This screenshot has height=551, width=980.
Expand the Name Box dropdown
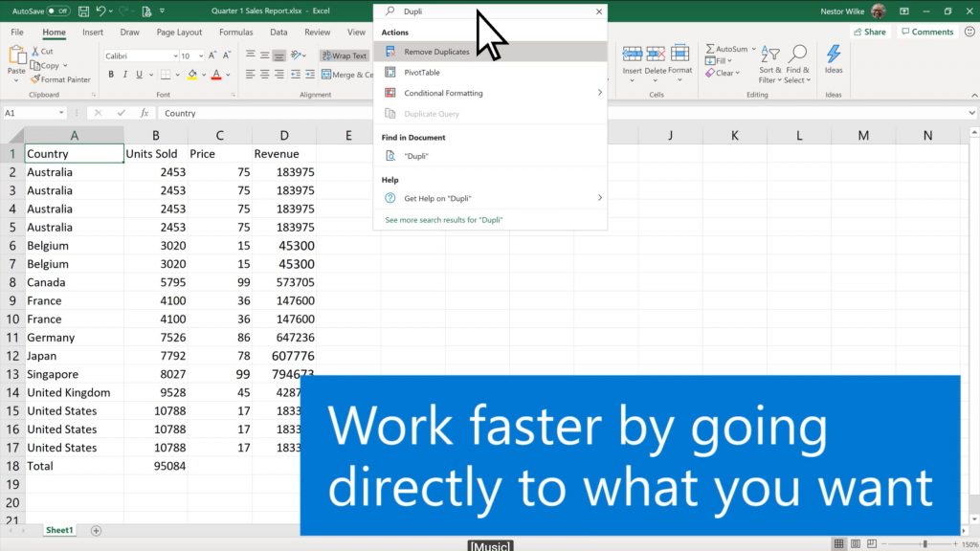[61, 113]
